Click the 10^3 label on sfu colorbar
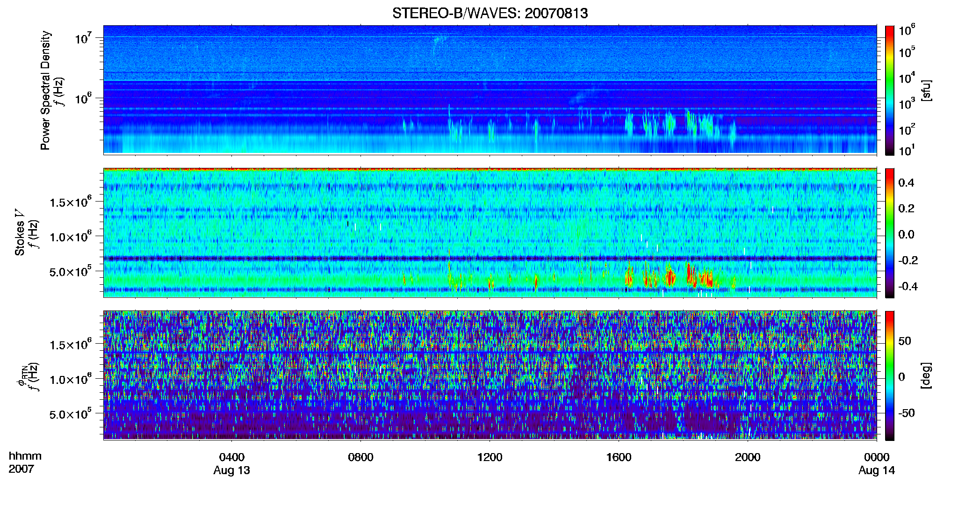This screenshot has width=980, height=505. coord(907,103)
